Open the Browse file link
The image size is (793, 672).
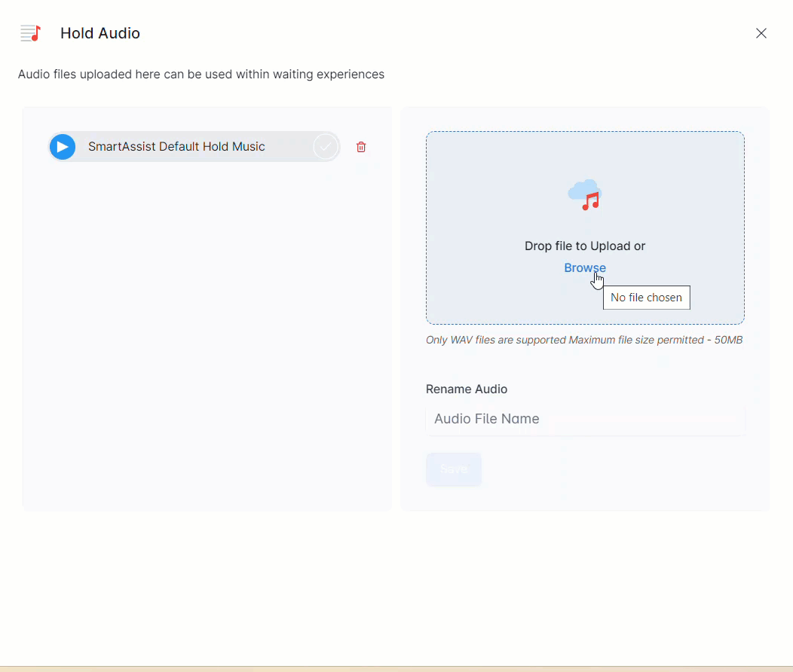584,268
